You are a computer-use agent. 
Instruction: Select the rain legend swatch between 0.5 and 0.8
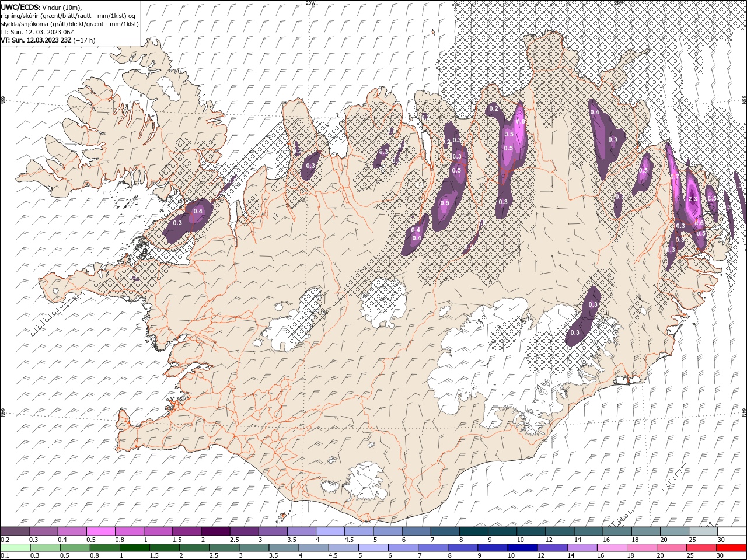pos(75,548)
